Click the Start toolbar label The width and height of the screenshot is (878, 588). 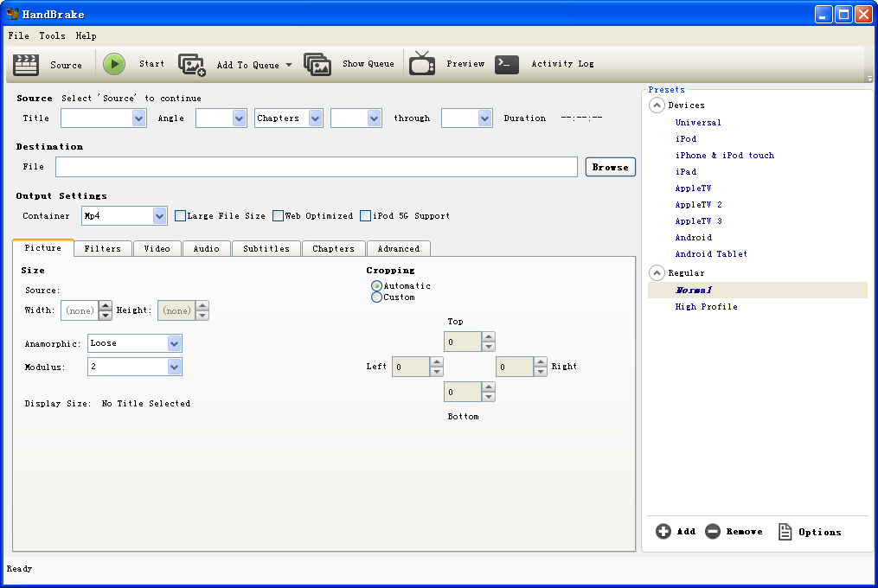(x=151, y=64)
